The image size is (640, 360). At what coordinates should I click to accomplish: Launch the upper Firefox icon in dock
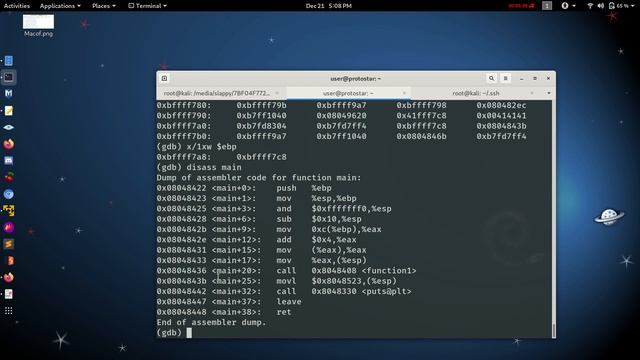click(9, 144)
